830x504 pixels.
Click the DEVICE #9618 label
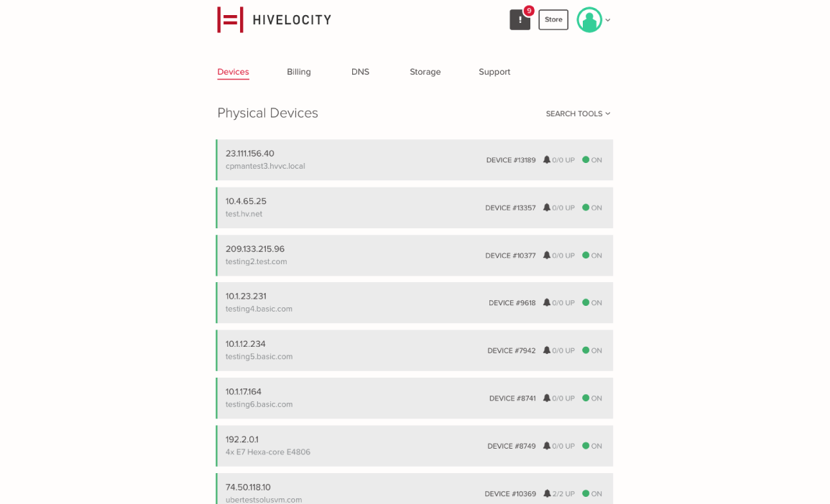coord(512,303)
